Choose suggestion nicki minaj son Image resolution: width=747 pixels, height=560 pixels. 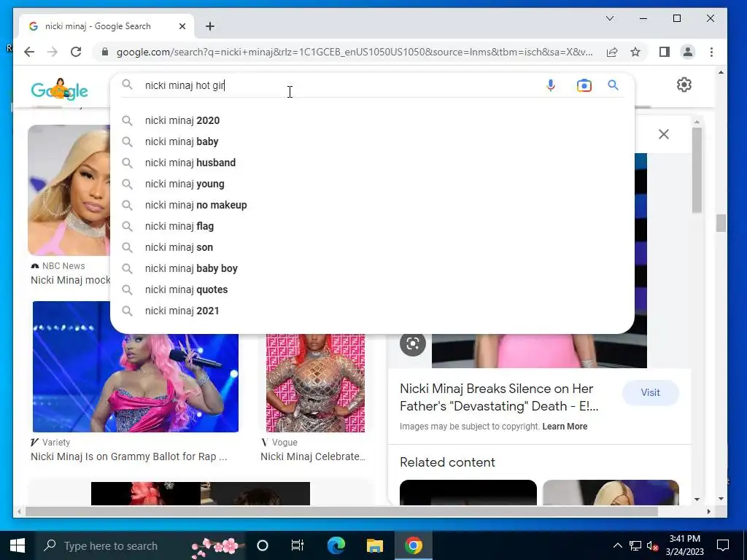tap(373, 248)
